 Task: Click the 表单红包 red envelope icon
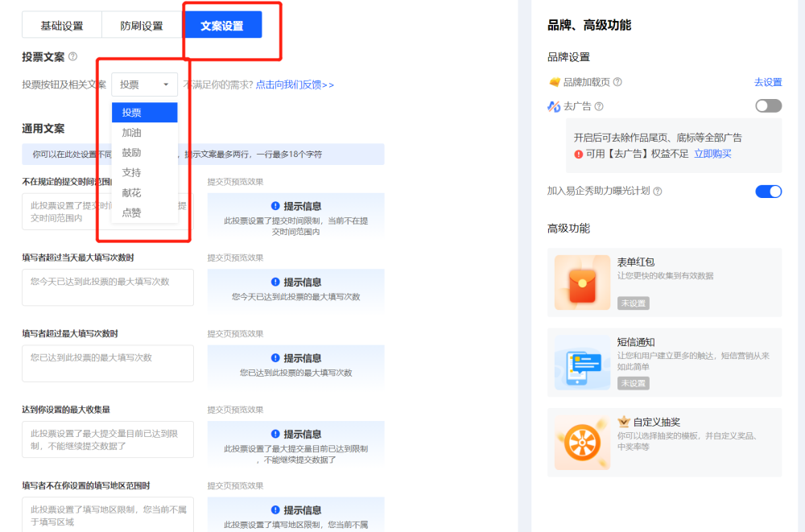point(582,282)
